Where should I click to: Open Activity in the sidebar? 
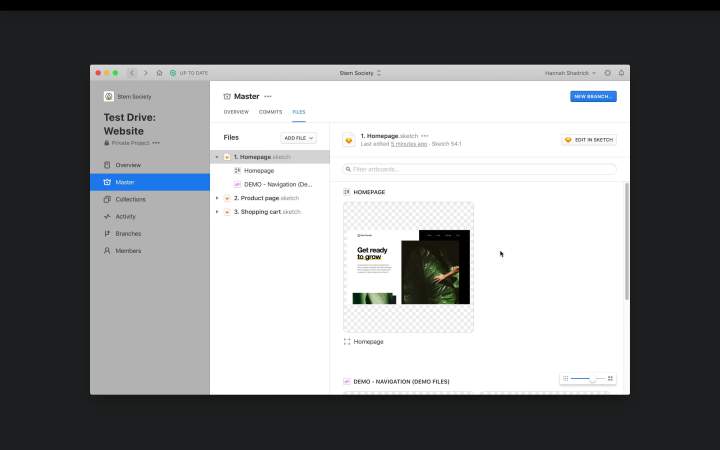coord(150,216)
